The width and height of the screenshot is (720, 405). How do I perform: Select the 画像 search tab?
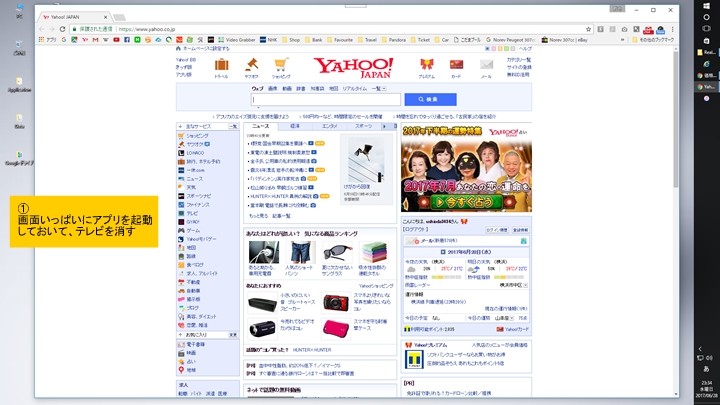coord(272,89)
